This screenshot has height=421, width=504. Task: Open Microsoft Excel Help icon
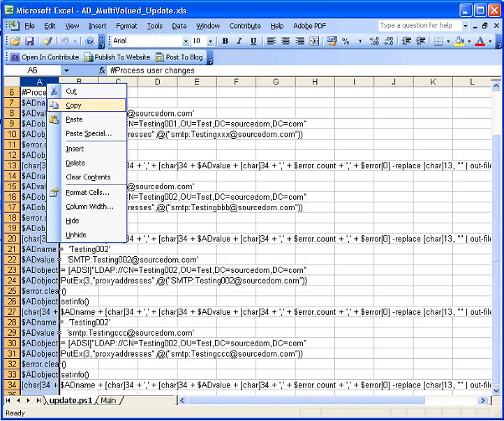click(x=90, y=42)
